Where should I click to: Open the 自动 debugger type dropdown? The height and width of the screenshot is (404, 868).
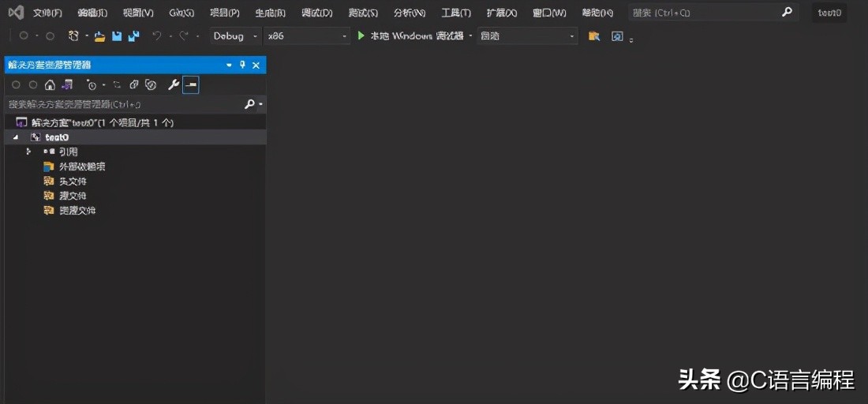(x=527, y=36)
